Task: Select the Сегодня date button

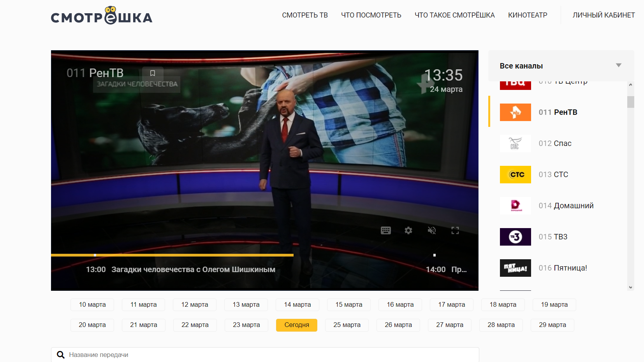Action: [x=297, y=325]
